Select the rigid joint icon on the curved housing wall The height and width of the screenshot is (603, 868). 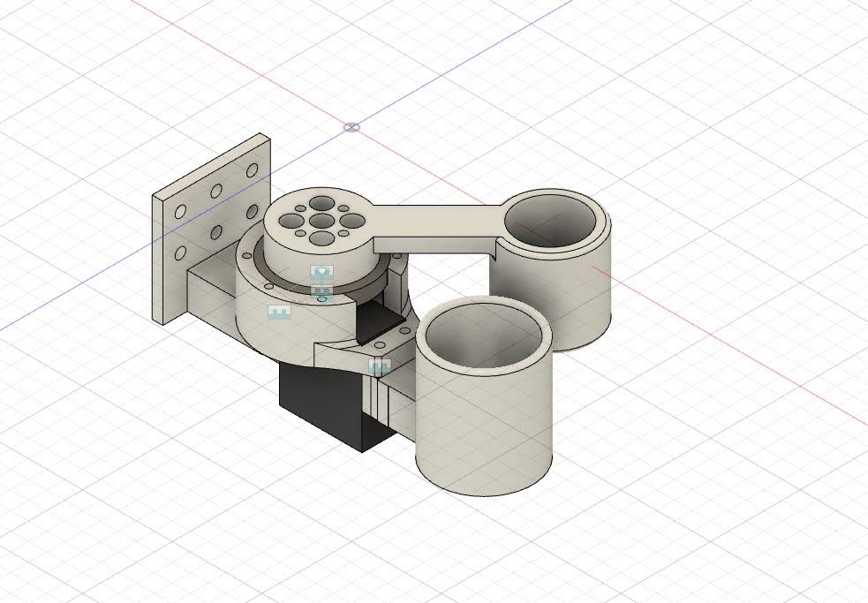(280, 313)
